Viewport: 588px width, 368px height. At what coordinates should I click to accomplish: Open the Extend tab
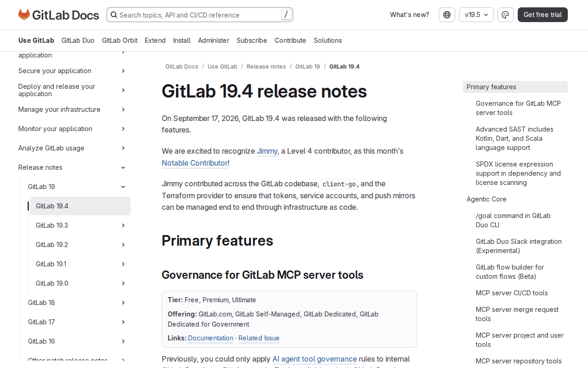[155, 40]
